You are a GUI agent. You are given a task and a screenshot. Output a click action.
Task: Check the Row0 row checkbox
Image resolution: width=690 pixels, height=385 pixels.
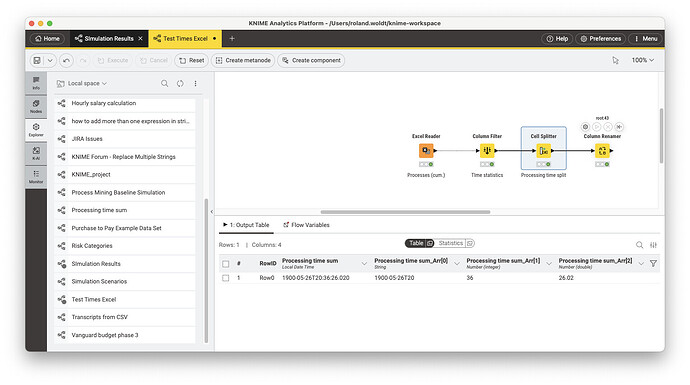[226, 278]
